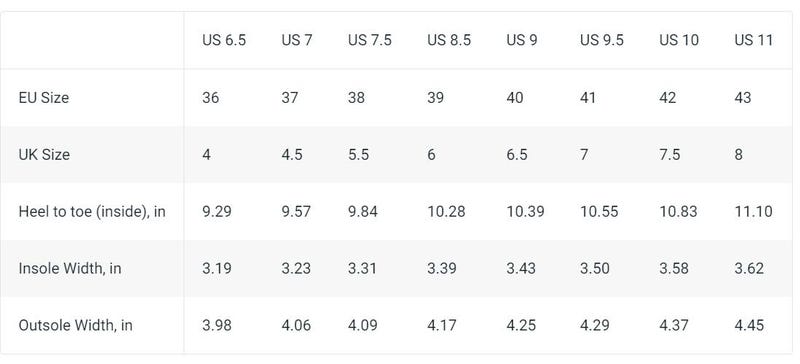This screenshot has height=364, width=800.
Task: Select the US 11 column header
Action: pos(754,40)
